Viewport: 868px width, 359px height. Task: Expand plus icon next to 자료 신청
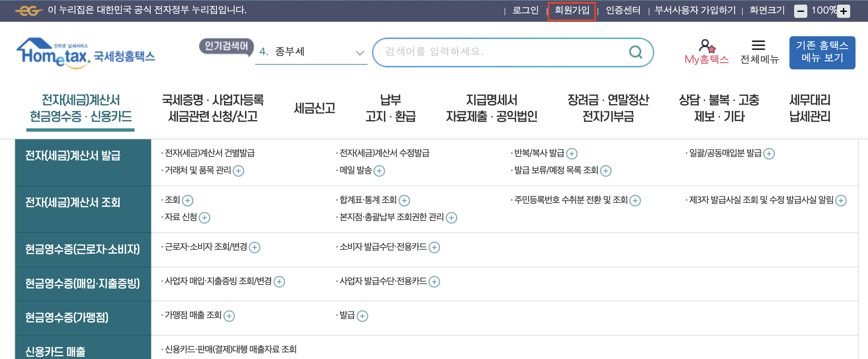[x=204, y=218]
